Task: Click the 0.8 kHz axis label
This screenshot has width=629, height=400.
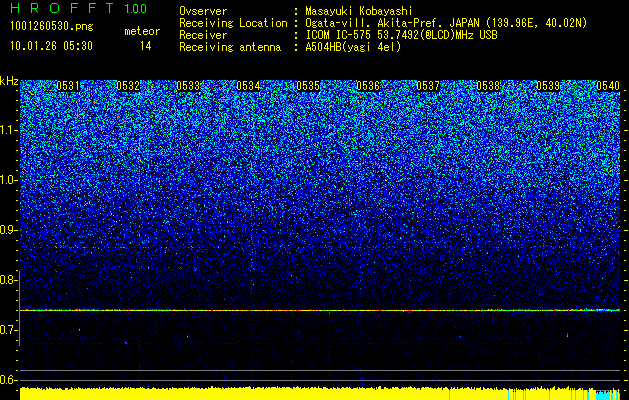Action: 9,280
